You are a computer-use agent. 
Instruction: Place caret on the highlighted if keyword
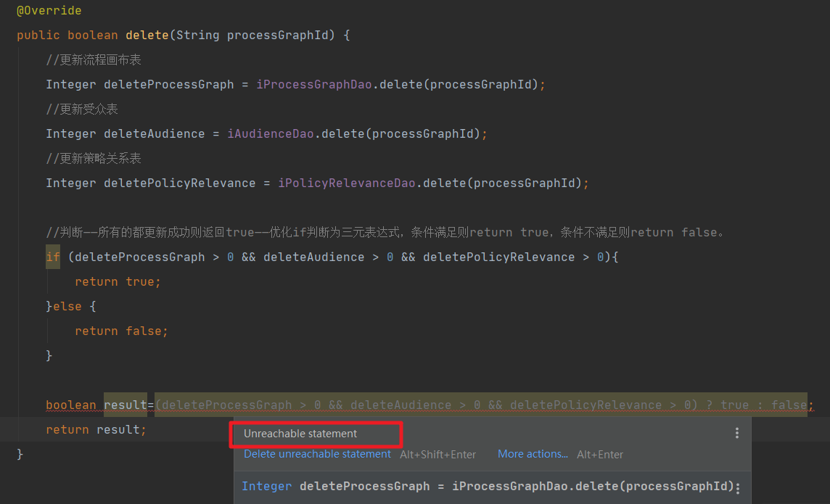(53, 257)
